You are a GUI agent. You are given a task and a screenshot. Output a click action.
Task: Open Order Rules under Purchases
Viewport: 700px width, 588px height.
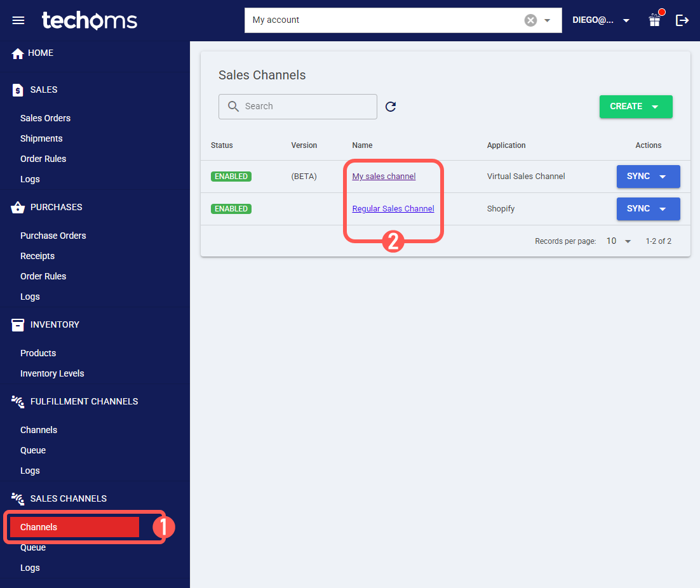click(x=43, y=276)
